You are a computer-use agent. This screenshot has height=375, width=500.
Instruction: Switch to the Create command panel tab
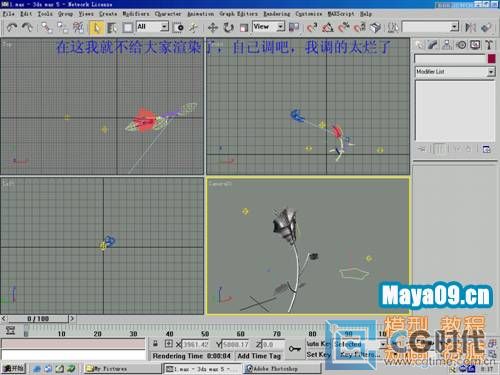(x=419, y=45)
